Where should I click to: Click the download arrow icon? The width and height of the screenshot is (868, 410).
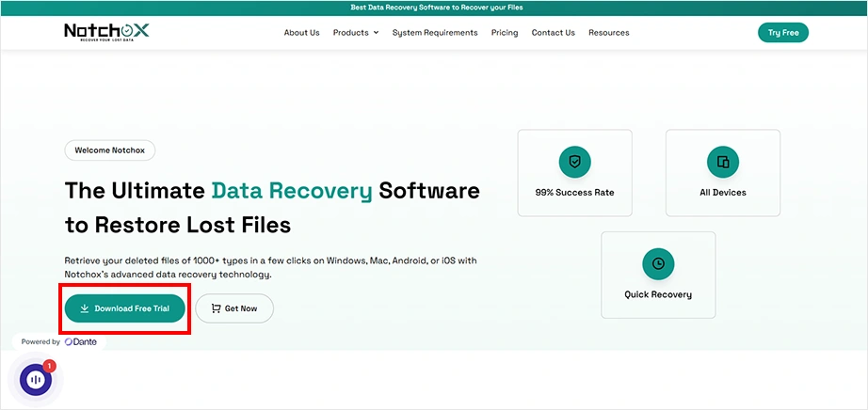point(85,308)
